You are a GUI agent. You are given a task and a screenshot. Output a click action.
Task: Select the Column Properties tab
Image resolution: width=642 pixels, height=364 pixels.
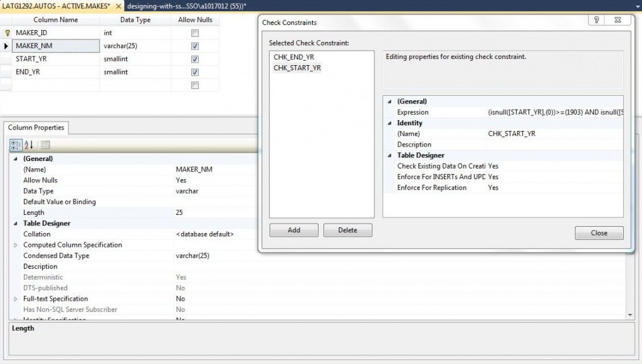pos(35,128)
